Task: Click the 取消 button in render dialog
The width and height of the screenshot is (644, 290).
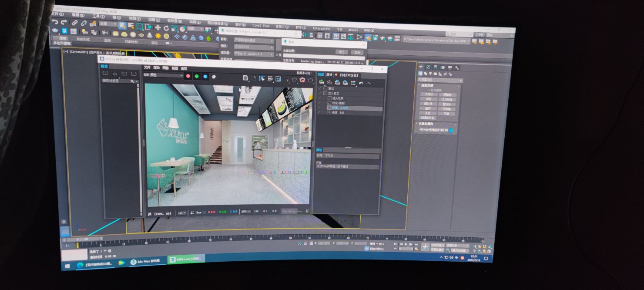Action: [x=357, y=52]
